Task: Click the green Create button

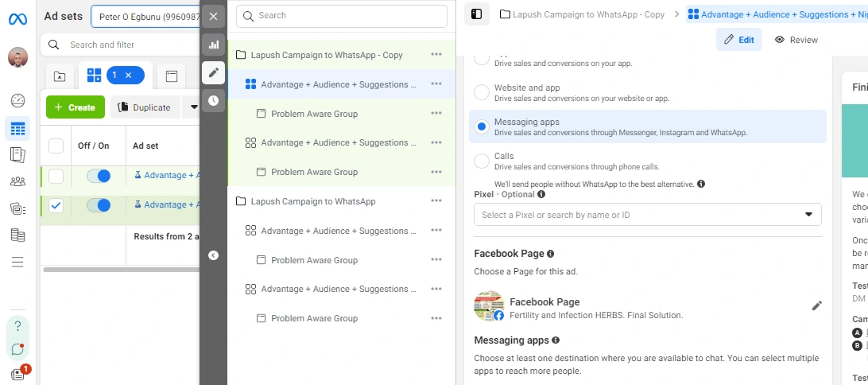Action: coord(75,107)
